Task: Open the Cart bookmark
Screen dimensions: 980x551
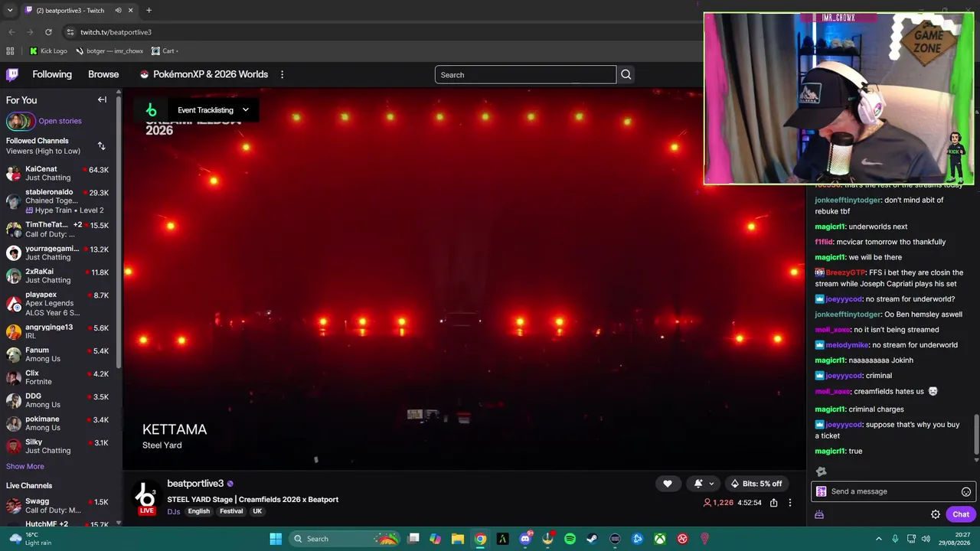Action: tap(165, 51)
